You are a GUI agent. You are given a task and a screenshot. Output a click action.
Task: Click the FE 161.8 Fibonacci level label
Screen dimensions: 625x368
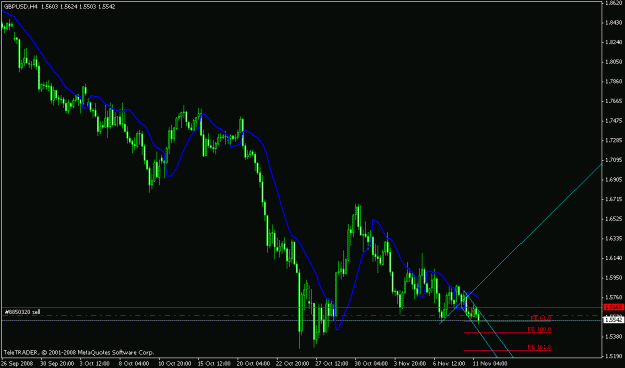click(x=539, y=347)
